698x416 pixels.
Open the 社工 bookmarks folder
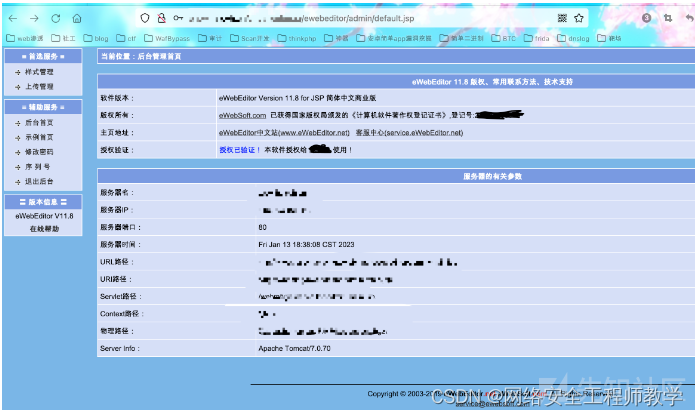[x=63, y=38]
